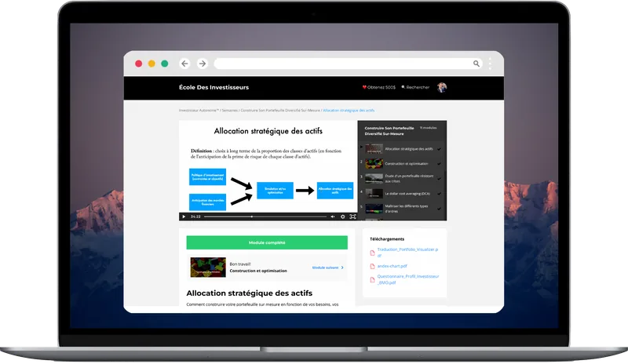Download andex-chart.pdf
628x364 pixels.
pos(392,266)
